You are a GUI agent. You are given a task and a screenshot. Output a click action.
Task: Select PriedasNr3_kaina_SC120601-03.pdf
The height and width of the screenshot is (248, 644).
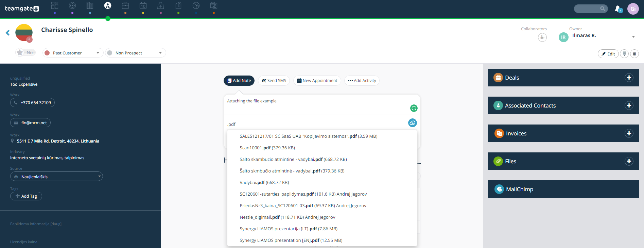click(322, 205)
